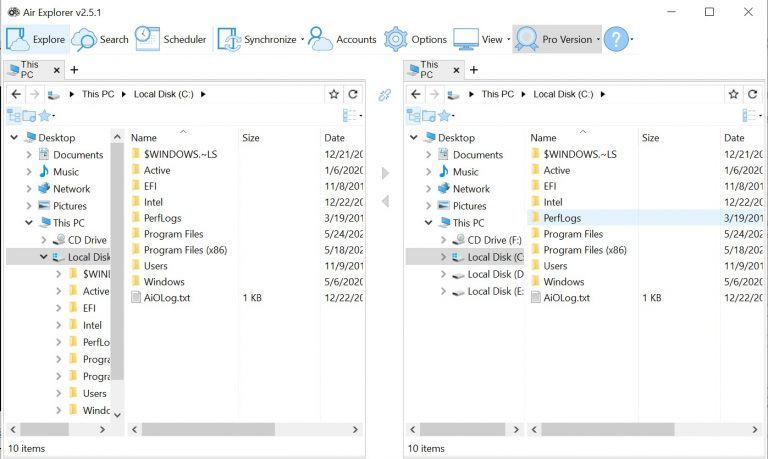The image size is (768, 459).
Task: Click new folder icon in left pane
Action: point(29,116)
